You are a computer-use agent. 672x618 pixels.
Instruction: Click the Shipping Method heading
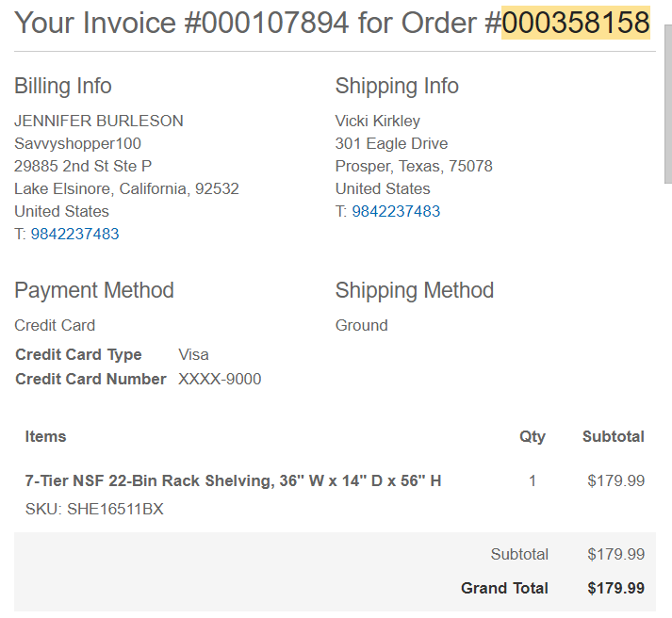coord(415,290)
